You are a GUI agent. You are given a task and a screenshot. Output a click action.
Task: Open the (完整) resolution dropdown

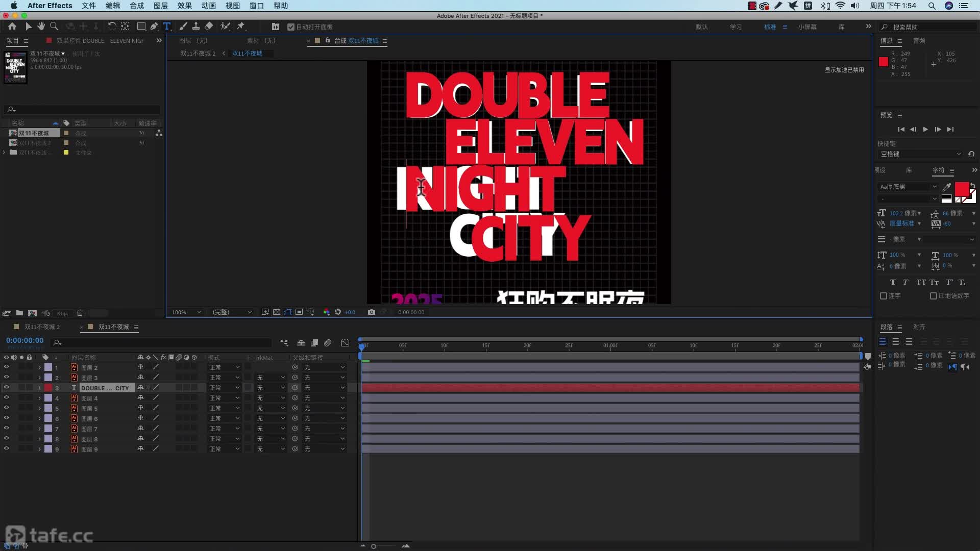click(x=232, y=312)
